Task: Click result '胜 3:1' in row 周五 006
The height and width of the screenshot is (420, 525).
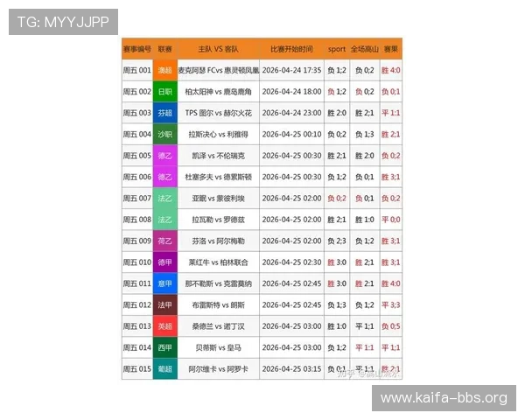Action: (x=391, y=177)
